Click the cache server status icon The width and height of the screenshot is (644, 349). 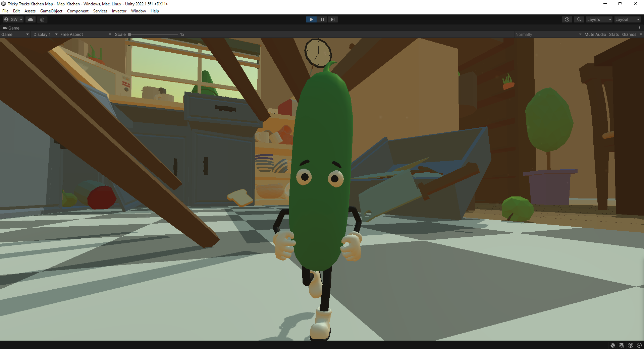click(x=622, y=345)
